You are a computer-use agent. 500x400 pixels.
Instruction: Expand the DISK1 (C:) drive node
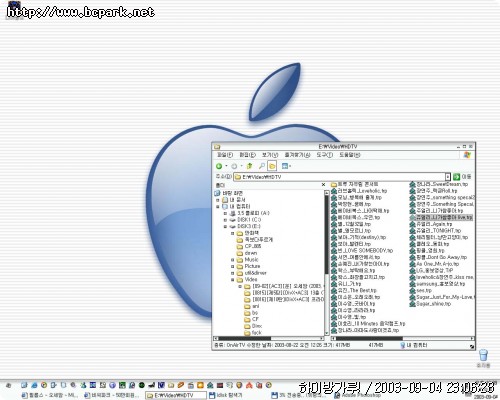click(225, 220)
